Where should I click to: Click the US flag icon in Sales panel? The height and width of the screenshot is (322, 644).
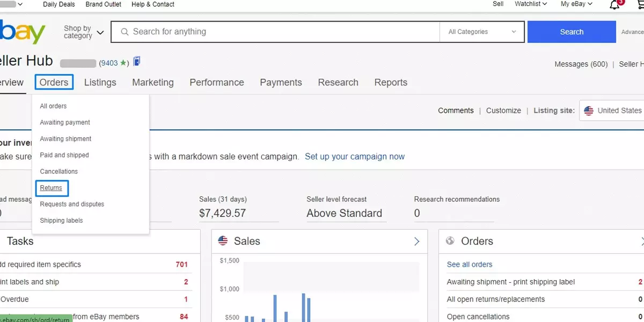click(x=223, y=241)
